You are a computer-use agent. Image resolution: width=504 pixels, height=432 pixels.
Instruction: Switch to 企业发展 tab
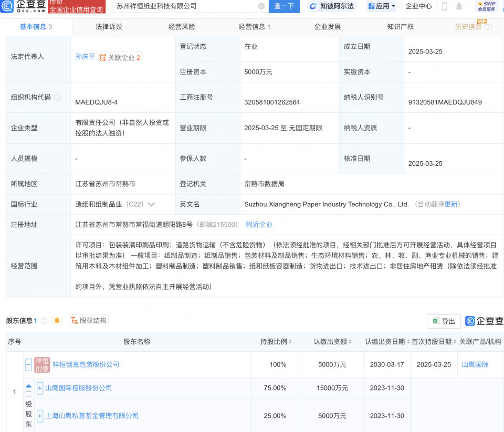(x=327, y=27)
